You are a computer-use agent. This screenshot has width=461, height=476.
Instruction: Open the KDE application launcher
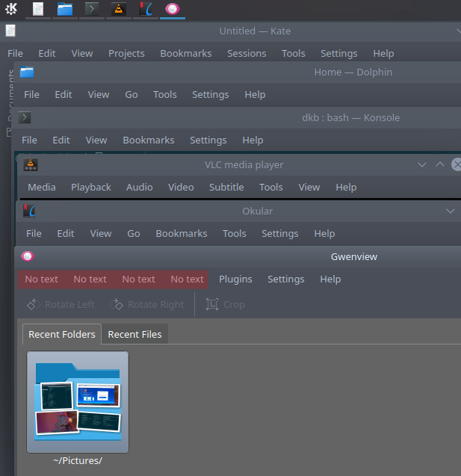point(11,9)
